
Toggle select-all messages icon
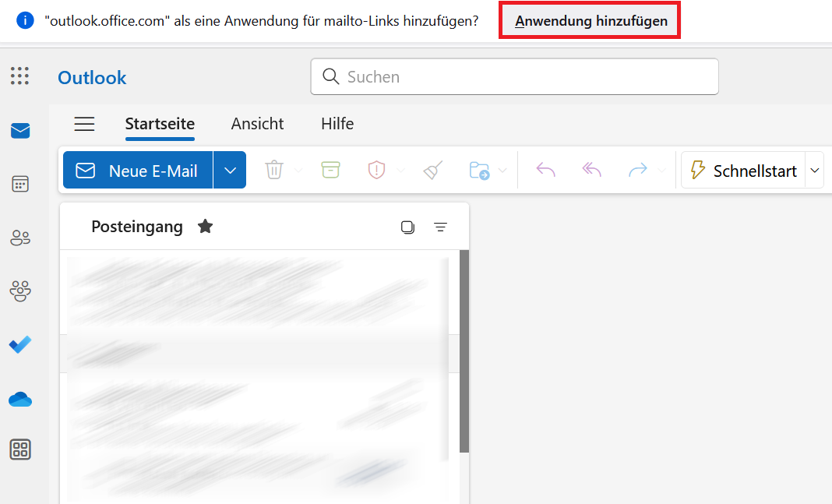pos(407,227)
